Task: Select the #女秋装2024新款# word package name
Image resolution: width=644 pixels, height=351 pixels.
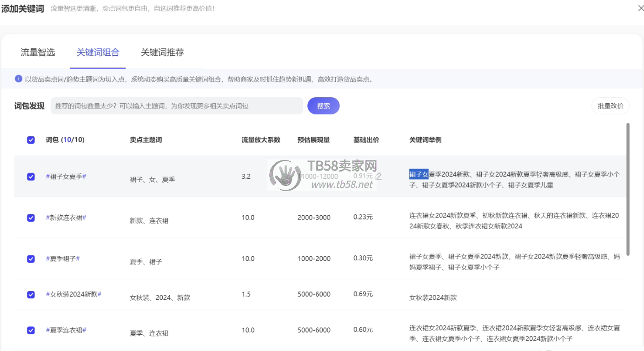Action: 73,294
